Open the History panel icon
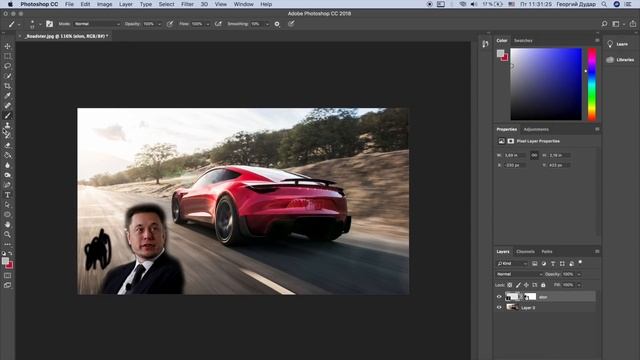Viewport: 640px width, 360px height. click(x=485, y=44)
